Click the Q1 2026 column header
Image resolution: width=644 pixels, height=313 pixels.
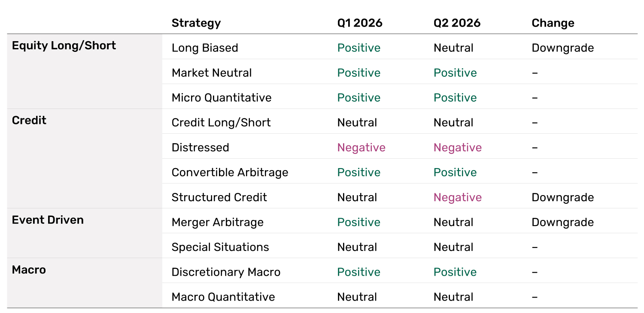359,23
